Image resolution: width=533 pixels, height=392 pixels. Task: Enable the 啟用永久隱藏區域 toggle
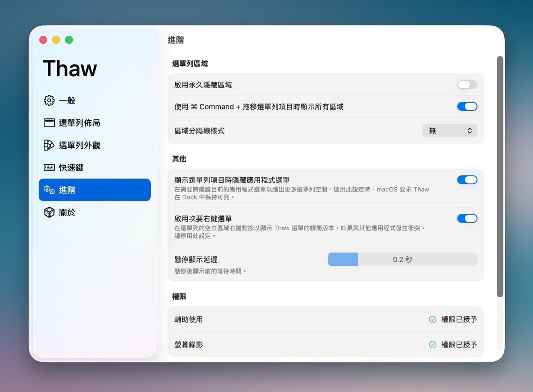[x=467, y=85]
